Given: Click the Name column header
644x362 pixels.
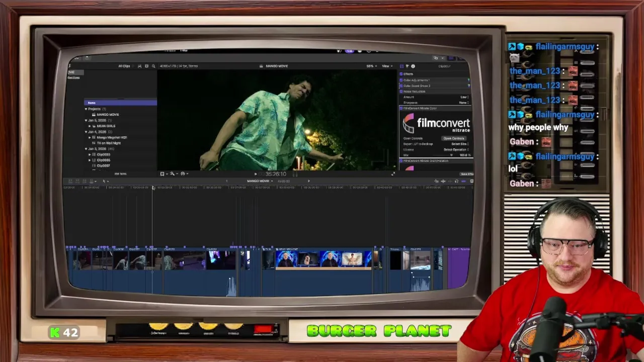Looking at the screenshot, I should click(120, 103).
